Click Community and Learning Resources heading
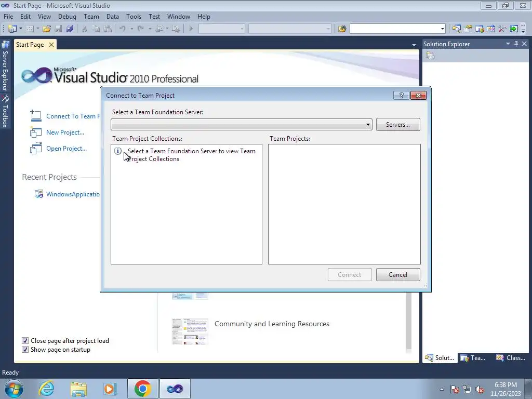 [x=272, y=324]
